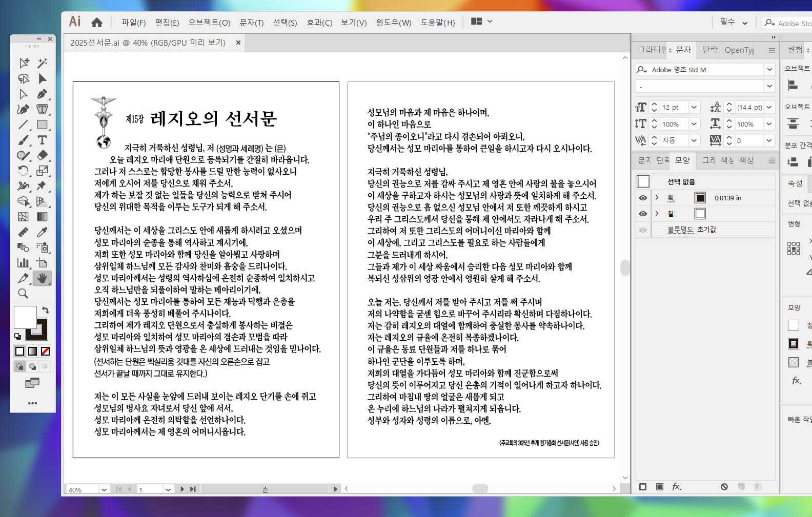The width and height of the screenshot is (812, 517).
Task: Expand the 12 pt font size dropdown
Action: pyautogui.click(x=694, y=108)
